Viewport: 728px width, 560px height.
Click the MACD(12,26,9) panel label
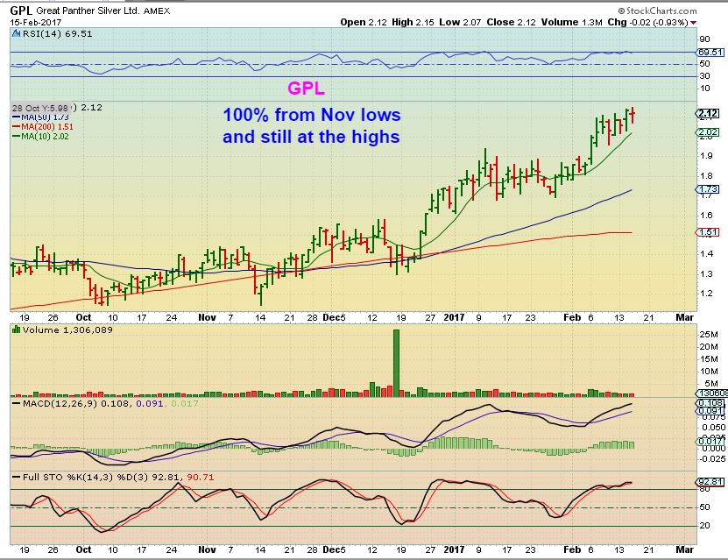pyautogui.click(x=52, y=406)
